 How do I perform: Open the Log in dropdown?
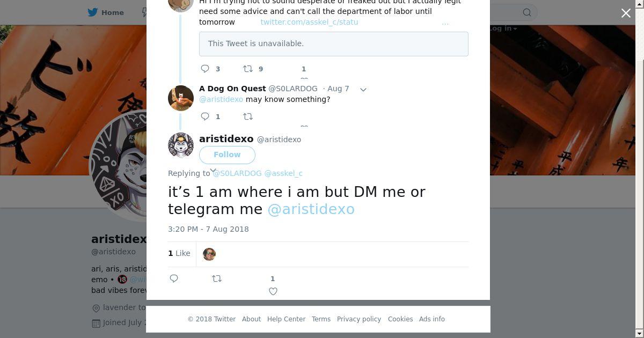(x=503, y=28)
